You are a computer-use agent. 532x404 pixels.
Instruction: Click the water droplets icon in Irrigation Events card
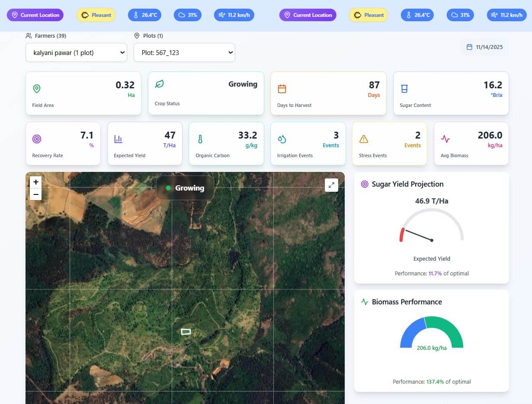tap(282, 139)
